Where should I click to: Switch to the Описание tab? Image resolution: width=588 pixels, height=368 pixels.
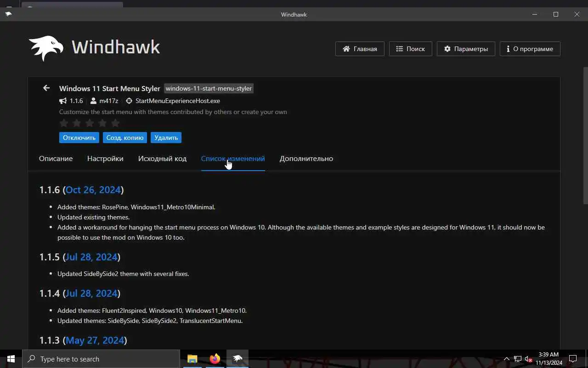click(x=56, y=159)
